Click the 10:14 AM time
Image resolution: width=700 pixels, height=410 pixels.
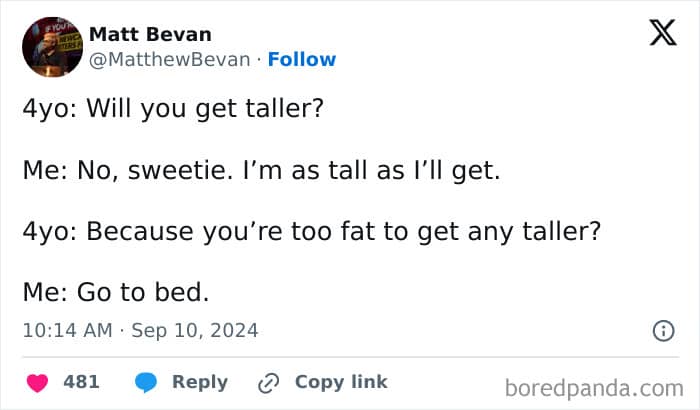point(64,330)
